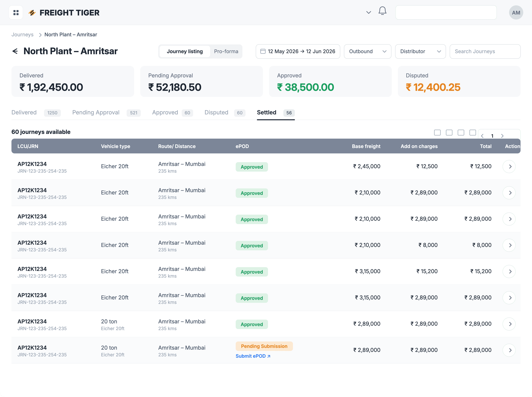Click the ₹ 15,200 total value
532x397 pixels.
(x=481, y=271)
